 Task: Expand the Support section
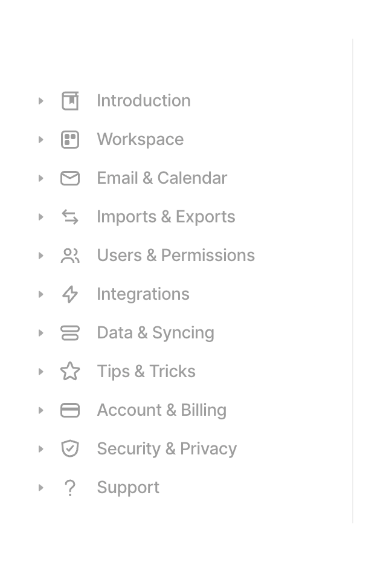pyautogui.click(x=40, y=487)
